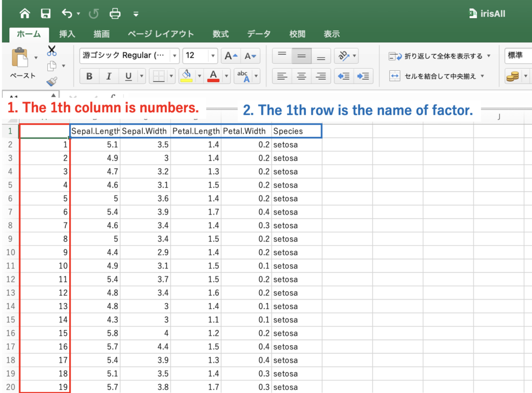Save the workbook with floppy disk icon

pos(46,14)
